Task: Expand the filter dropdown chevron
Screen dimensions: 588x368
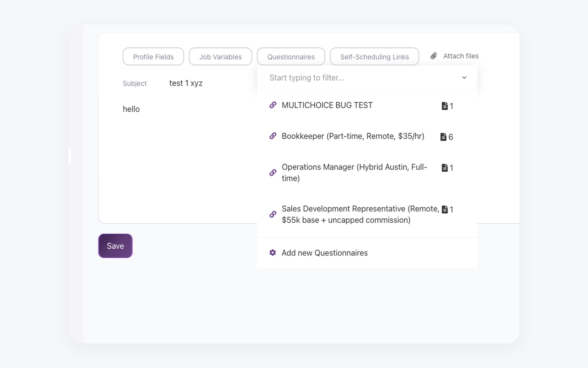Action: click(464, 78)
